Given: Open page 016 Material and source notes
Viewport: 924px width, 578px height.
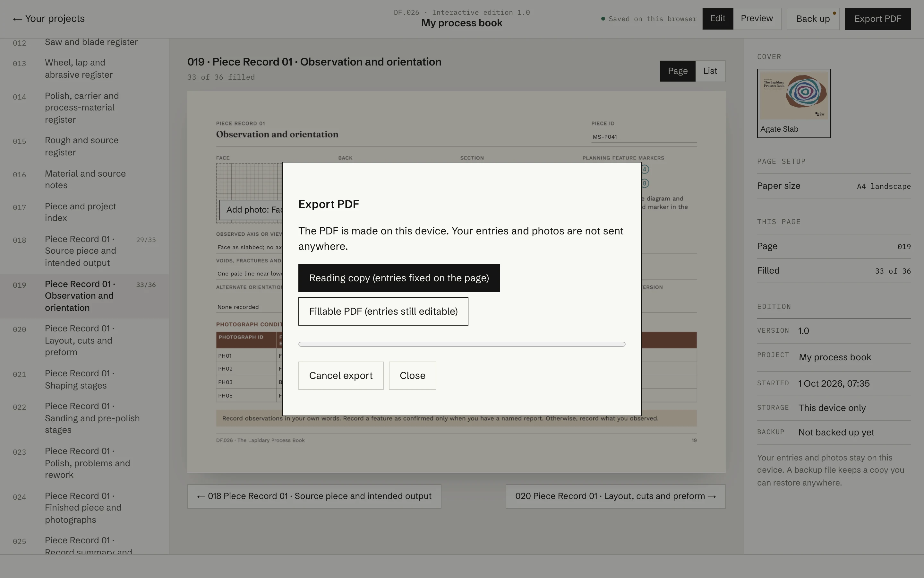Looking at the screenshot, I should (84, 179).
